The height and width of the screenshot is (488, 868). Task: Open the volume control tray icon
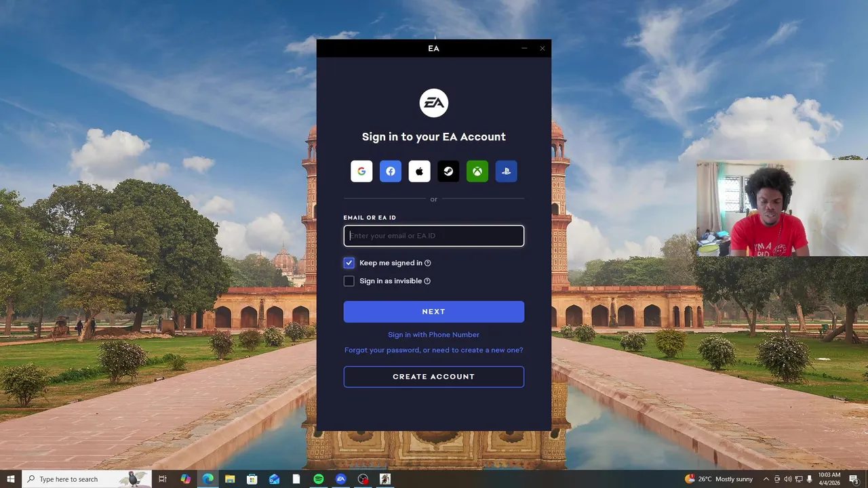click(788, 479)
